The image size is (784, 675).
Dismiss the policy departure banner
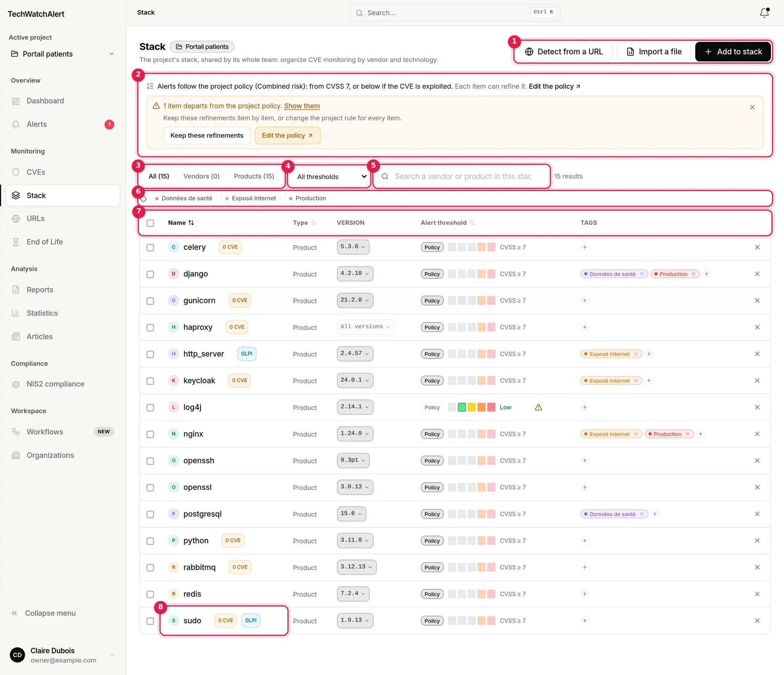[752, 107]
